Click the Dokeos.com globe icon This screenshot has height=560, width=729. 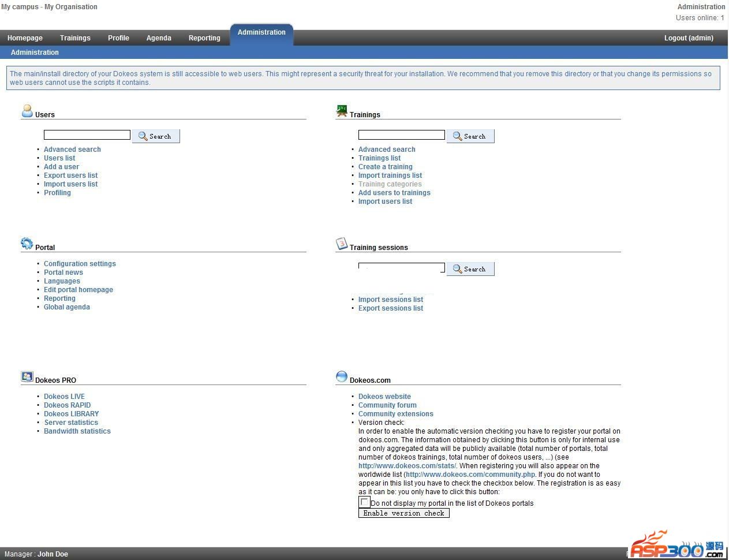[342, 376]
